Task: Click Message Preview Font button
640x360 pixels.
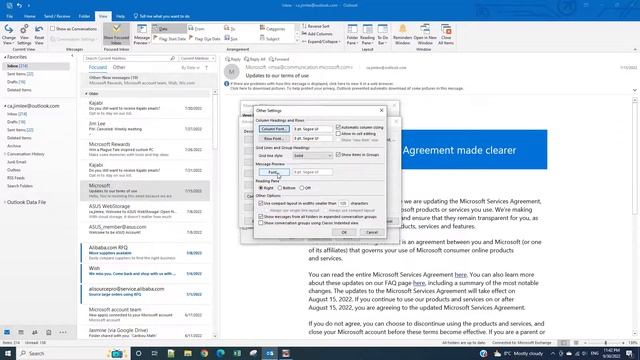Action: [274, 172]
